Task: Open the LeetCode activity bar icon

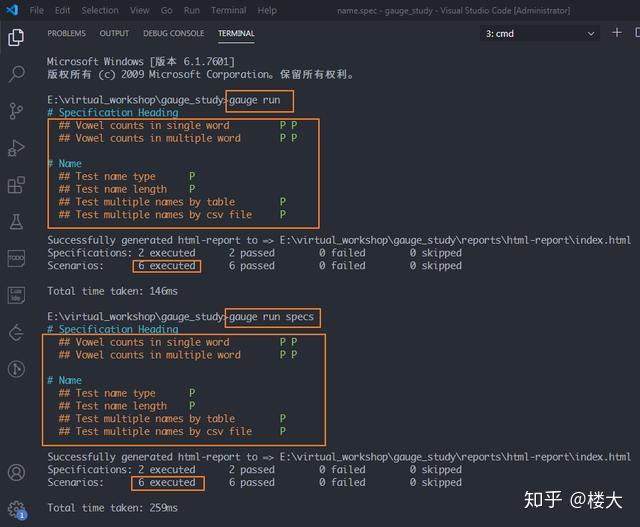Action: tap(16, 332)
